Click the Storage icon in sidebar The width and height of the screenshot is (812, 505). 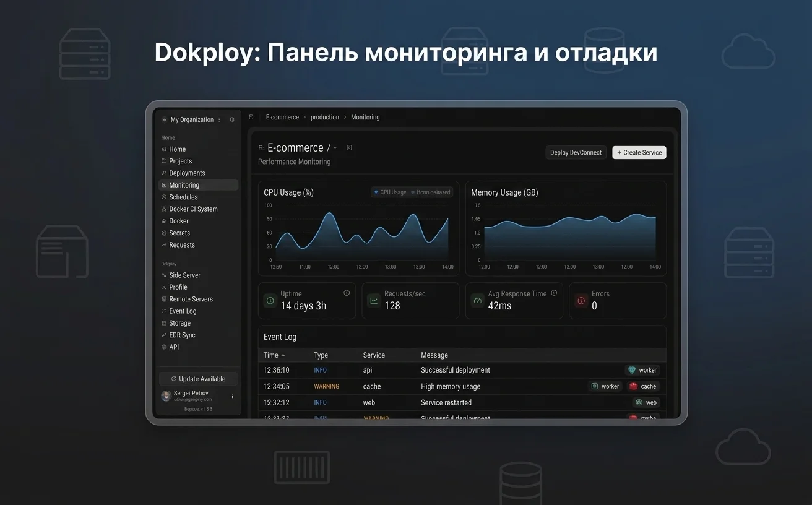point(164,323)
